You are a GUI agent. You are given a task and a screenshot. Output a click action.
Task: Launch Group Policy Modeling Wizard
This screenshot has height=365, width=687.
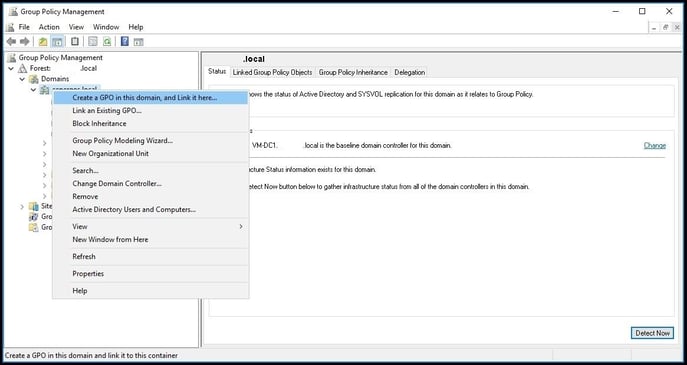[150, 141]
